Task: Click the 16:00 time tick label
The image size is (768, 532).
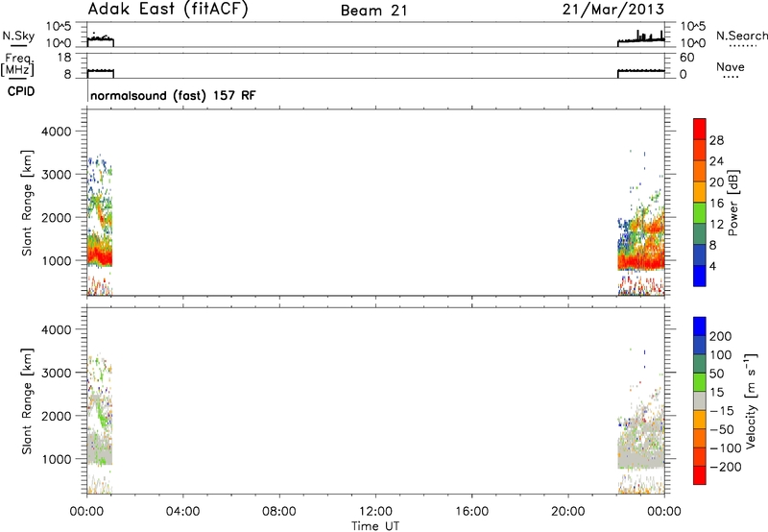Action: [471, 512]
